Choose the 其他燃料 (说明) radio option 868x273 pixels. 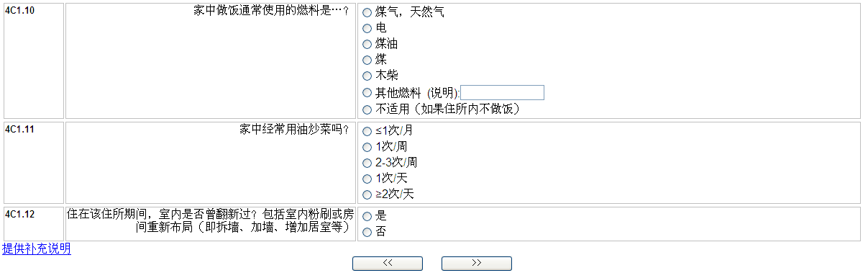367,93
